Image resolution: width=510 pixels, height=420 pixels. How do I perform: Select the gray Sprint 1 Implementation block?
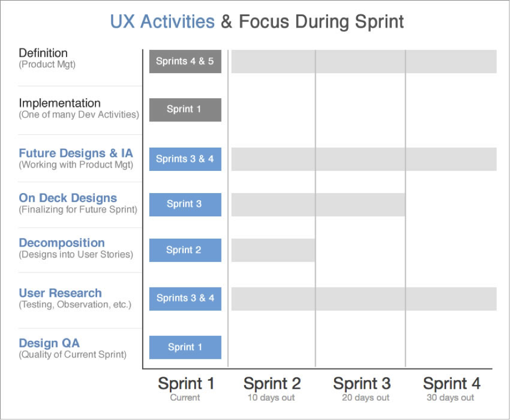point(185,109)
